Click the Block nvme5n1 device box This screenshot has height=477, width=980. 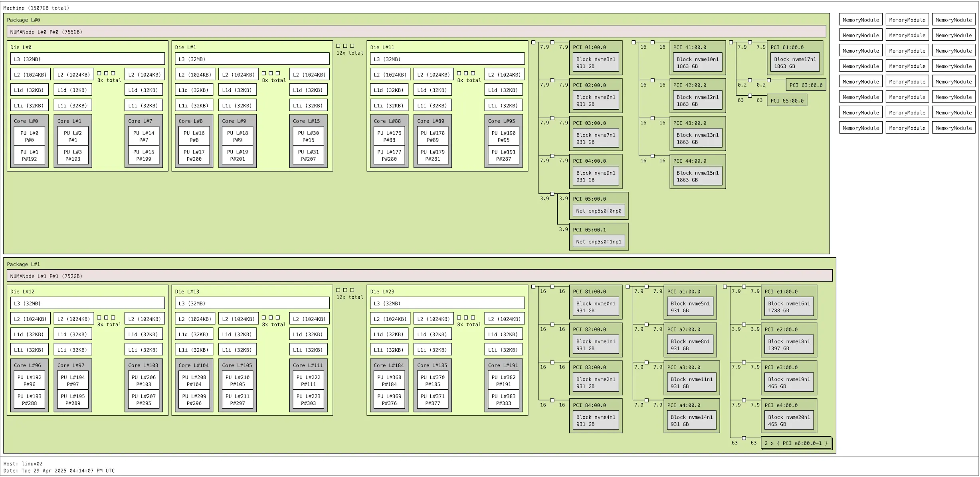click(690, 307)
